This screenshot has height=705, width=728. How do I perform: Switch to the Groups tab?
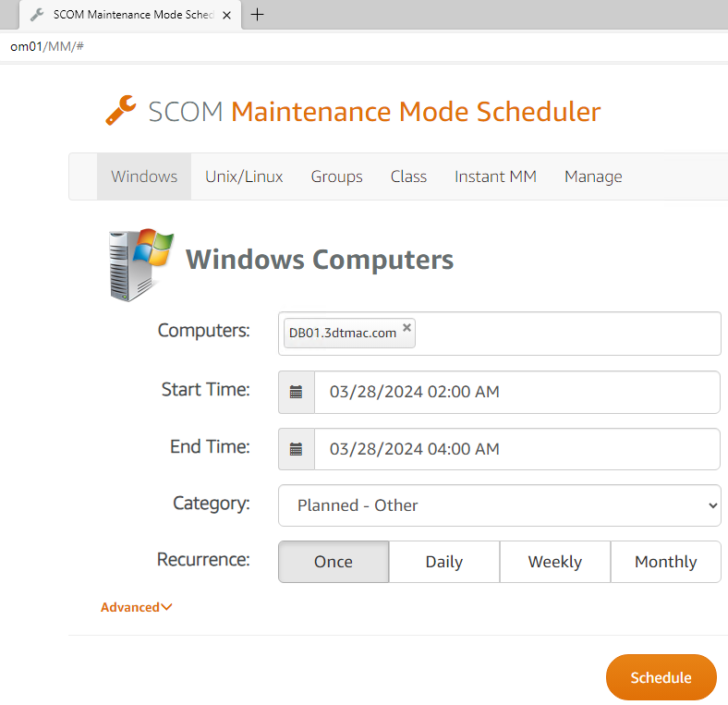[336, 176]
